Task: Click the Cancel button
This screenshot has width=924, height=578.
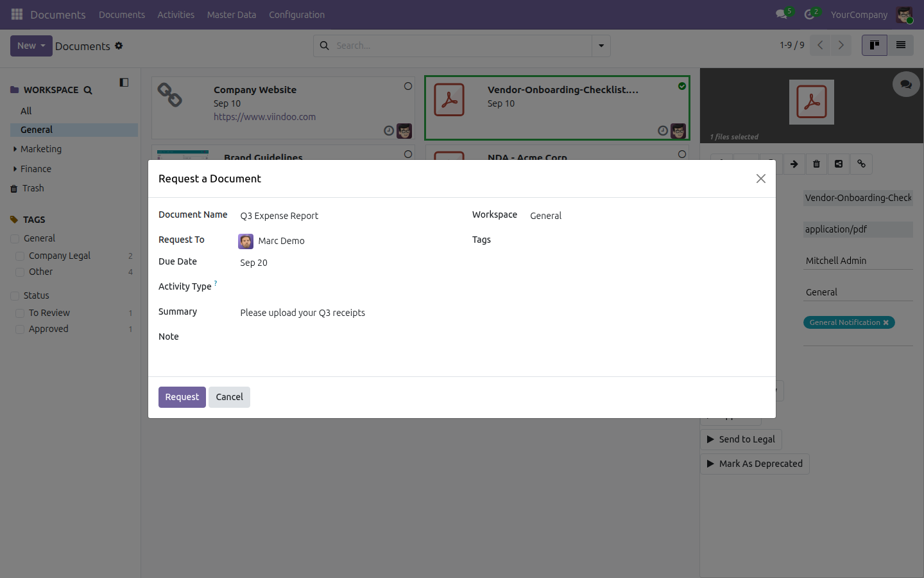Action: pyautogui.click(x=229, y=397)
